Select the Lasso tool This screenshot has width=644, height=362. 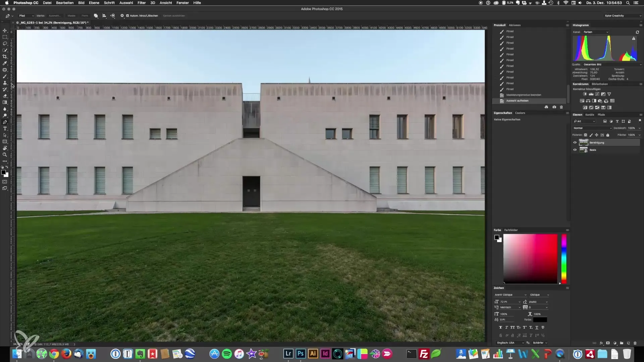pyautogui.click(x=5, y=44)
